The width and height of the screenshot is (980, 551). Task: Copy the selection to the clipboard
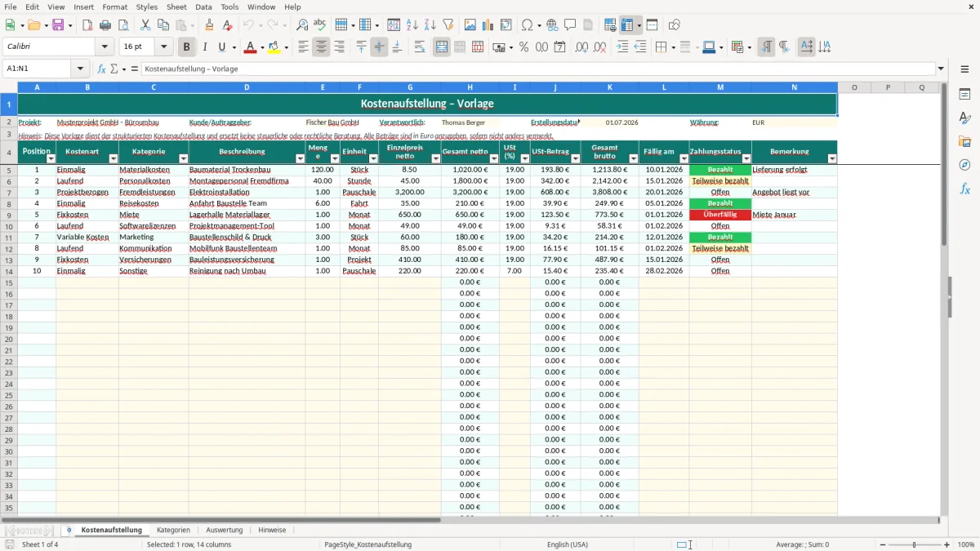click(163, 25)
